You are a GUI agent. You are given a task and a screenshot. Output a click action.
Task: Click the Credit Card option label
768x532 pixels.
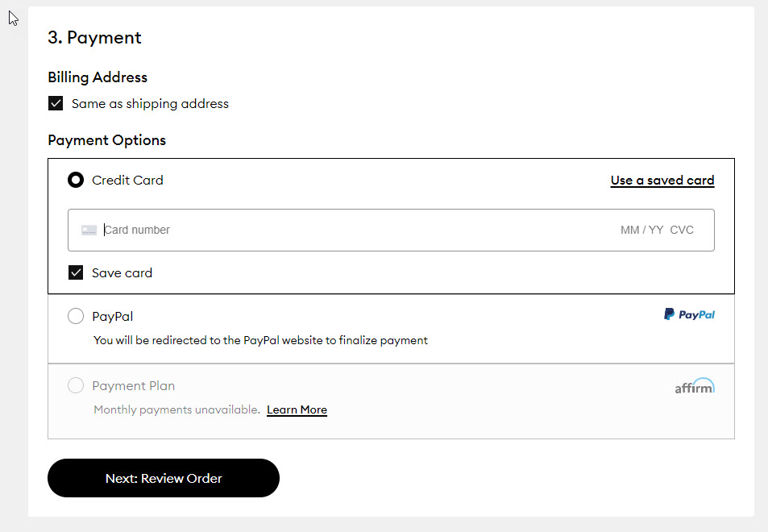click(127, 180)
